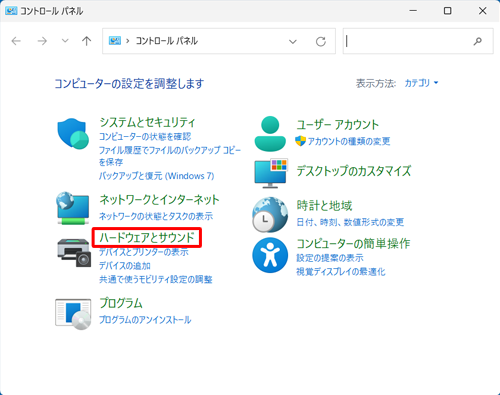The width and height of the screenshot is (500, 395).
Task: Refresh the Control Panel view
Action: click(x=321, y=41)
